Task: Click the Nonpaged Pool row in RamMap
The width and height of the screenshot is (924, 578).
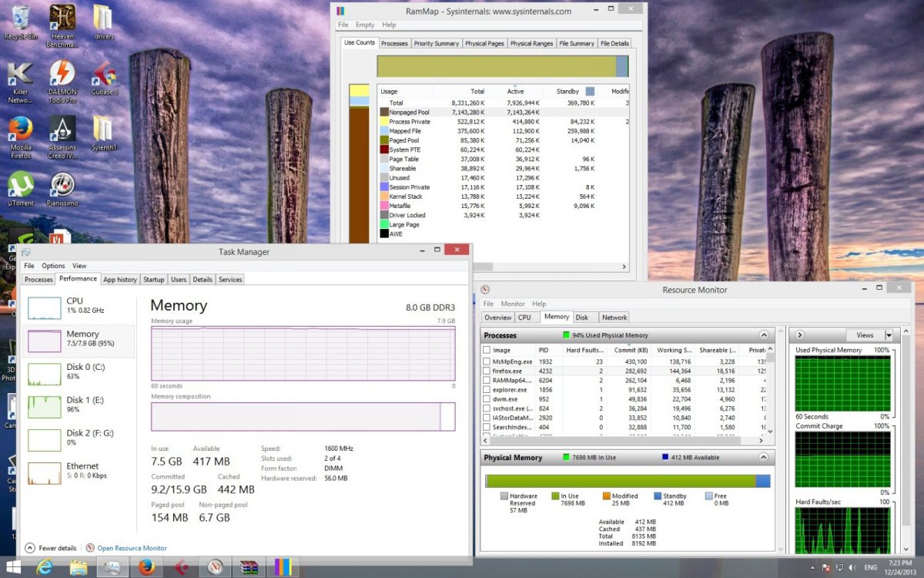Action: (504, 113)
